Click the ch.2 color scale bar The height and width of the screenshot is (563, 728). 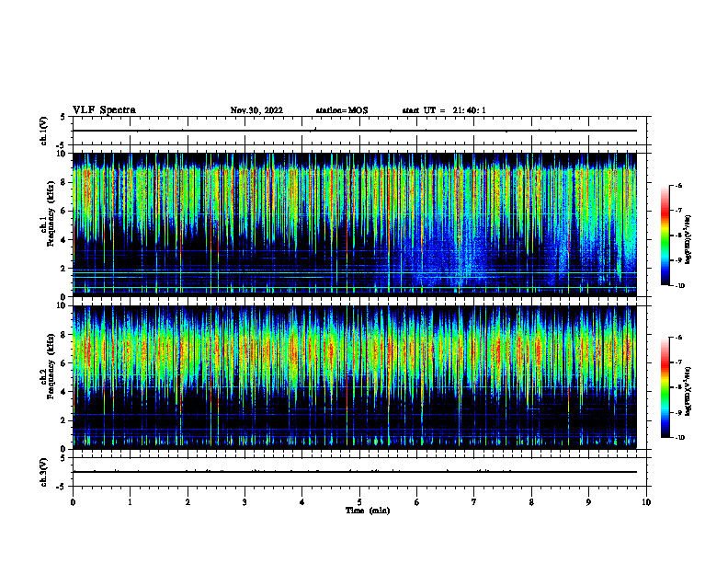(x=665, y=387)
